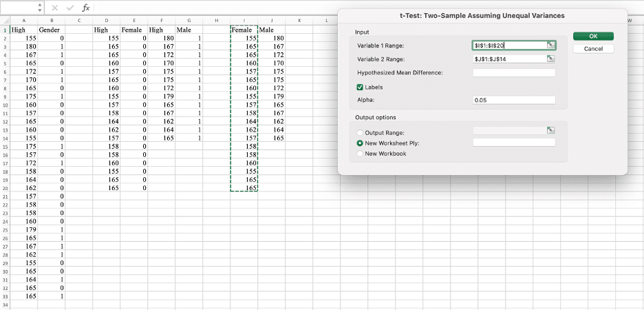Click range selector icon for Variable 1 Range
Image resolution: width=644 pixels, height=310 pixels.
pos(550,45)
